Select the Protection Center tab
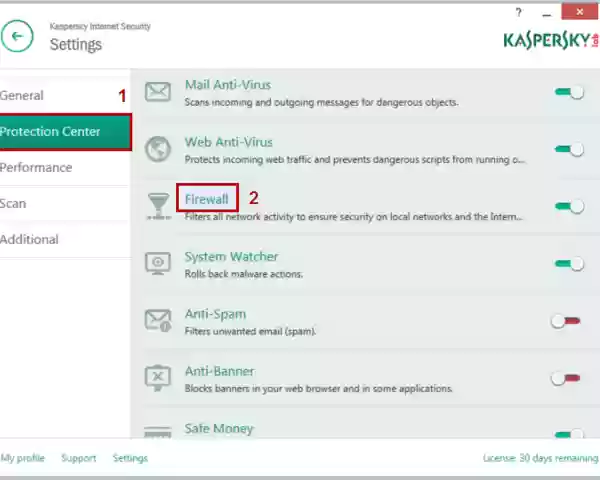600x480 pixels. pyautogui.click(x=65, y=132)
